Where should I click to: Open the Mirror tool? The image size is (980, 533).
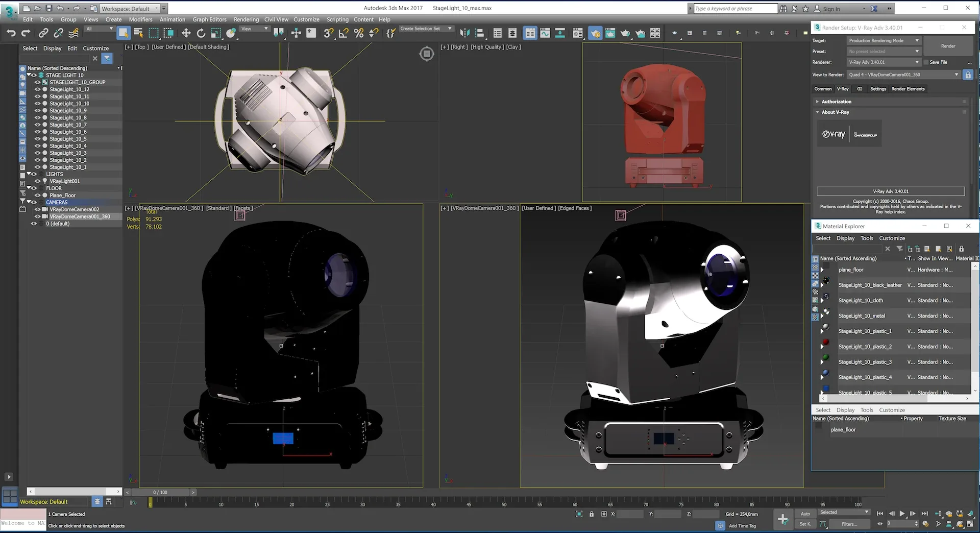point(464,33)
